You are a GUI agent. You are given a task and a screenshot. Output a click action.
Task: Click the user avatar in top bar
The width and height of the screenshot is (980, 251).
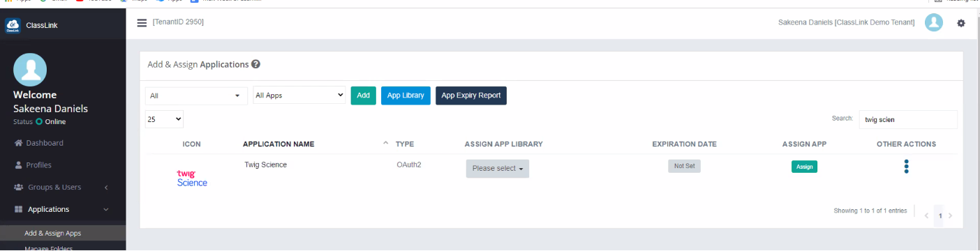coord(934,22)
